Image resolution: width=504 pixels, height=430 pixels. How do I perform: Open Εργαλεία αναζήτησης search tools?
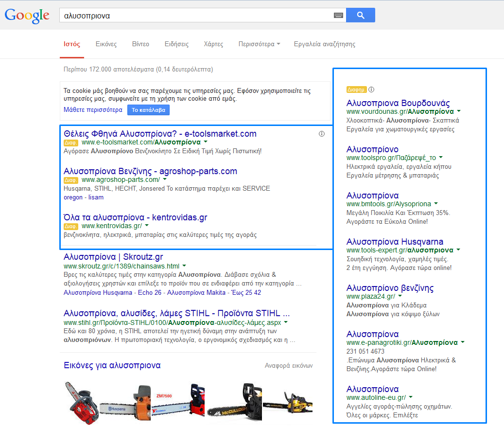pos(325,44)
